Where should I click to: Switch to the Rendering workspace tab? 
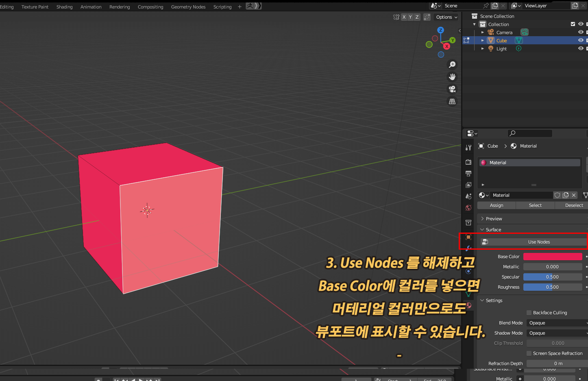click(120, 7)
